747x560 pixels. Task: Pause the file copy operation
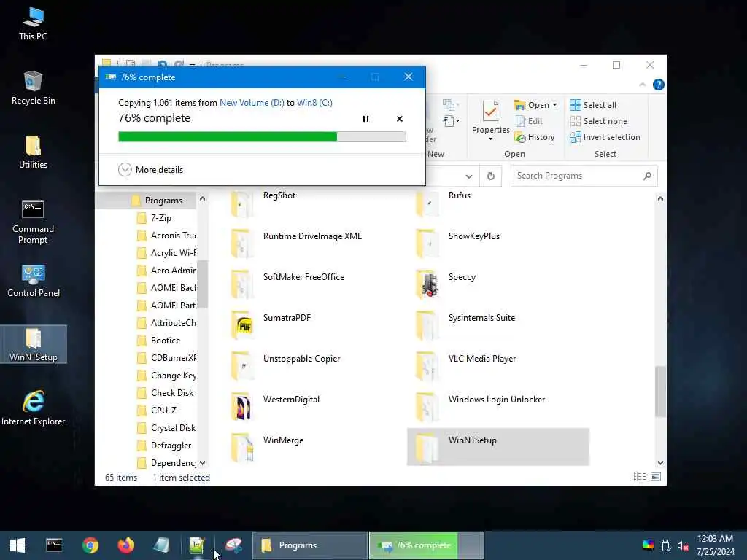pos(365,119)
